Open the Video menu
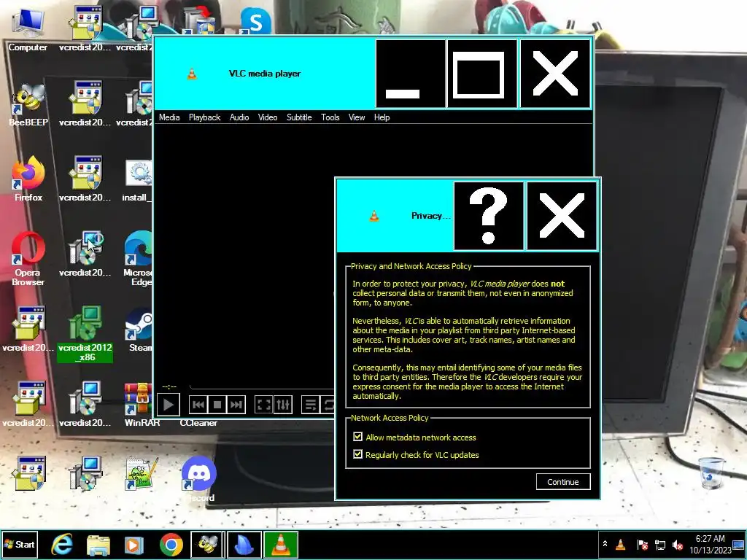 click(x=268, y=117)
